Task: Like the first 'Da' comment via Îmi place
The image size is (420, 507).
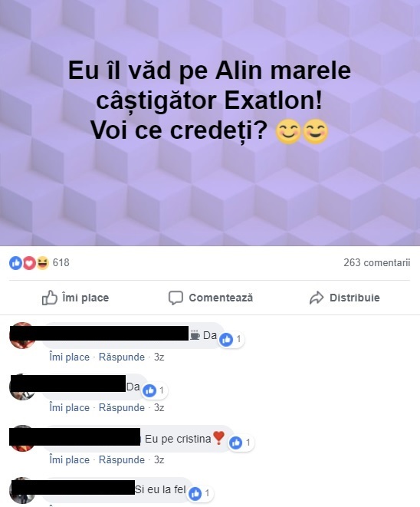Action: point(70,357)
